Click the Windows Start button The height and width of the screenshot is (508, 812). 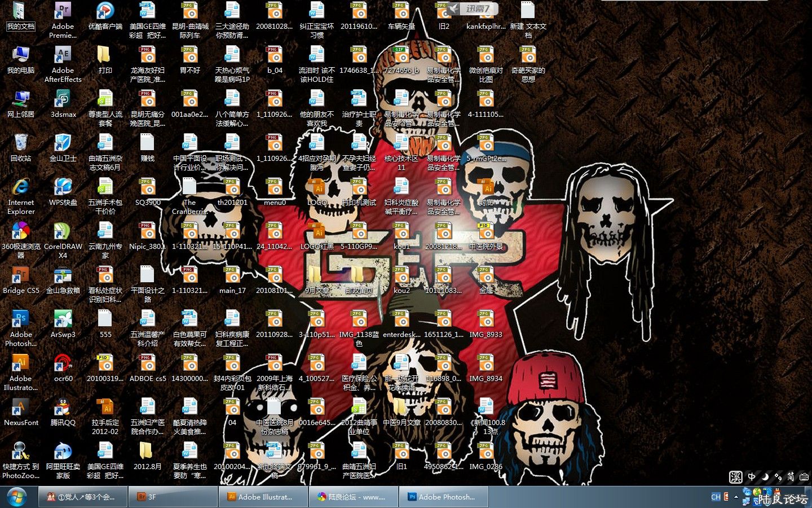tap(16, 497)
